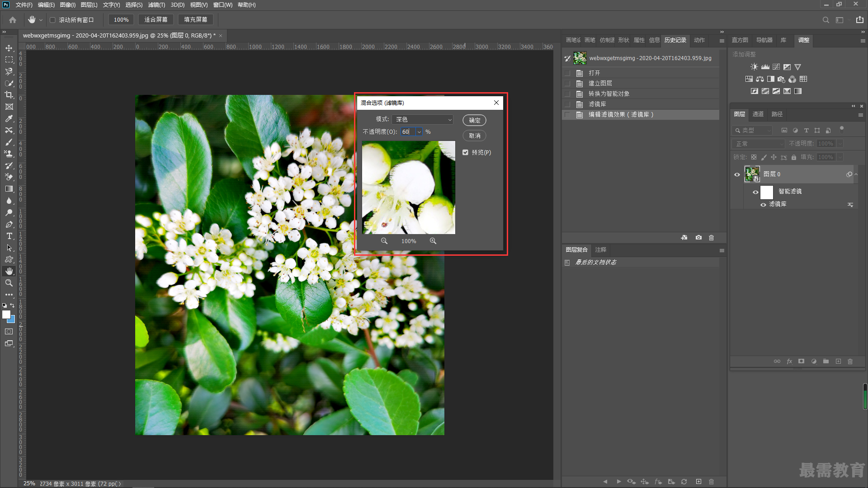Toggle 智能滤镜 visibility eye
This screenshot has width=868, height=488.
click(755, 192)
